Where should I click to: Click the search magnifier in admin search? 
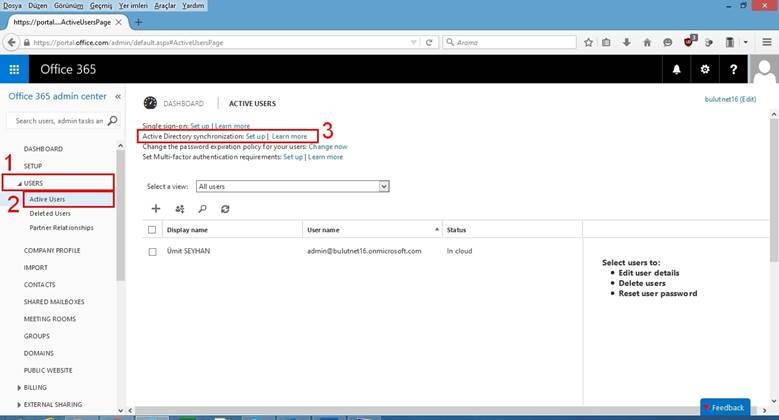[x=113, y=121]
